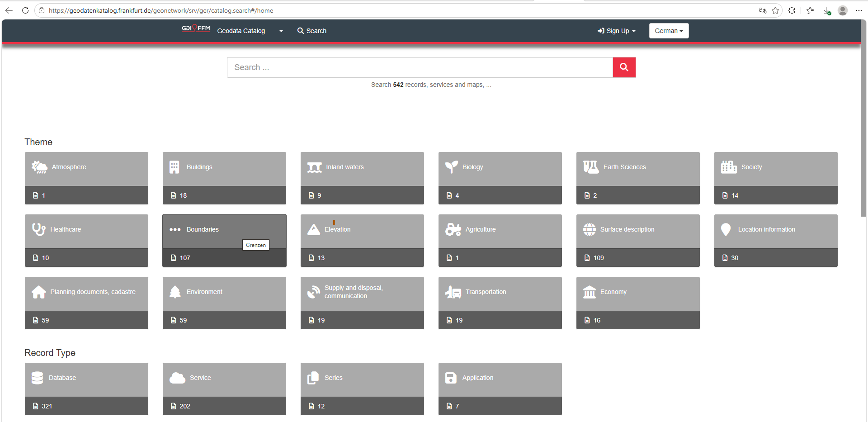Click the site info lock icon
This screenshot has width=868, height=422.
(42, 10)
